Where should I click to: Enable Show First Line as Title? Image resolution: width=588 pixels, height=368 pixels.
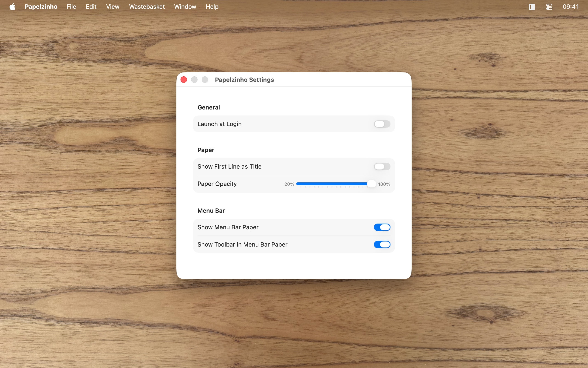click(382, 167)
